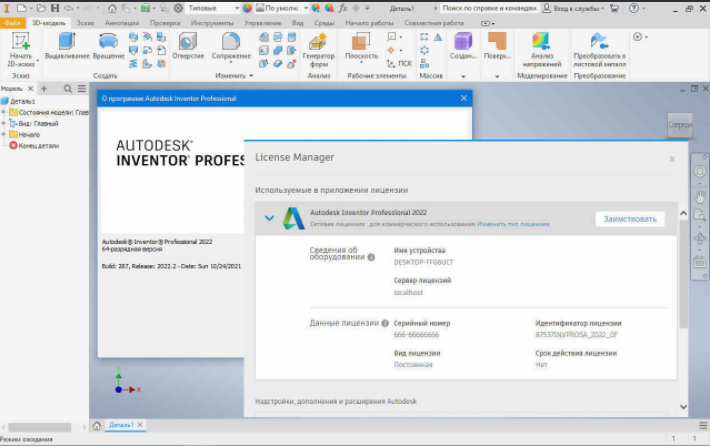Close the О программе Autodesk Inventor dialog

pos(464,98)
